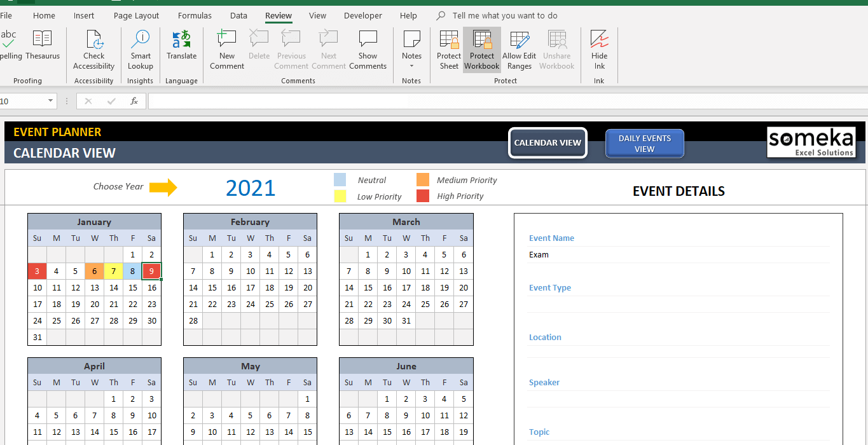
Task: Click Protect Sheet icon
Action: pyautogui.click(x=449, y=50)
